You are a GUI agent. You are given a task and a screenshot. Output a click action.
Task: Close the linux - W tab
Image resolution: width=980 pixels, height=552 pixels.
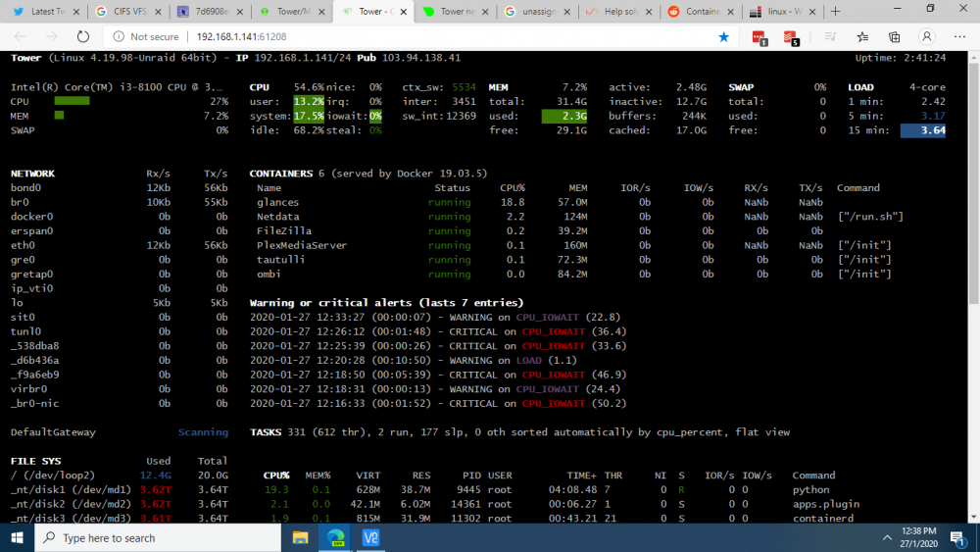point(812,11)
